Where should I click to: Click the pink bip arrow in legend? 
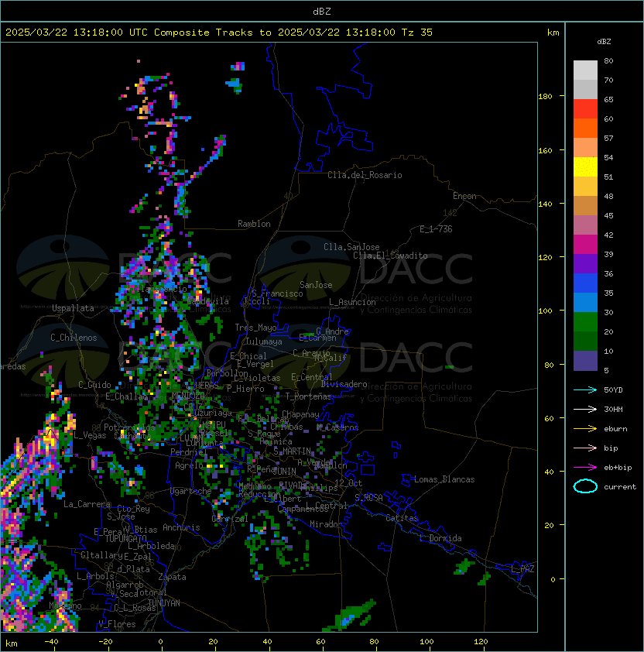[x=585, y=448]
